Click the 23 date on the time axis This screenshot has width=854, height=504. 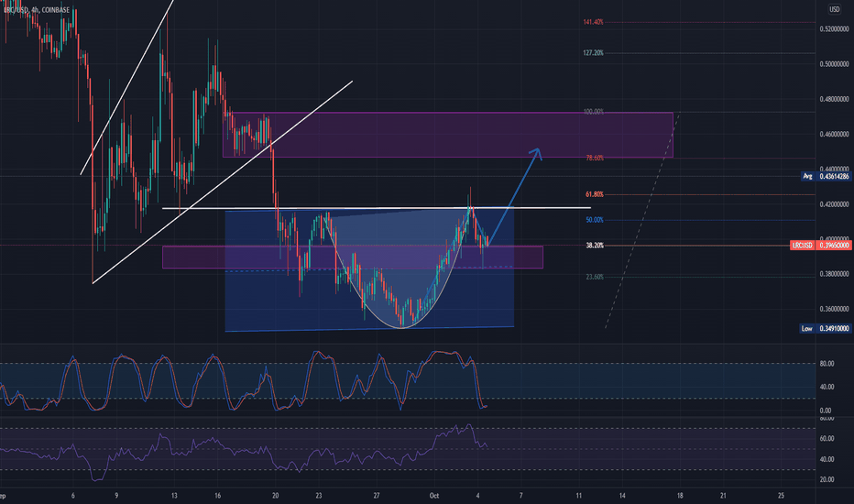319,496
